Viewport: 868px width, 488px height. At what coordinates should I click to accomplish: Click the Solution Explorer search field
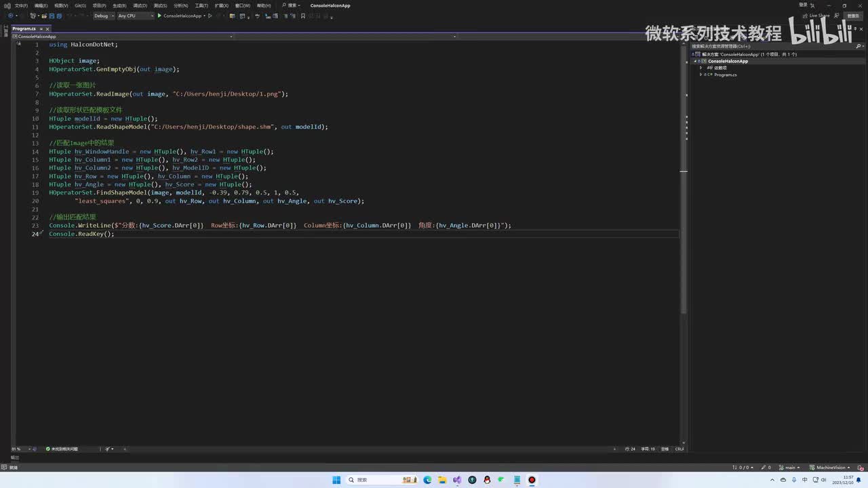773,47
